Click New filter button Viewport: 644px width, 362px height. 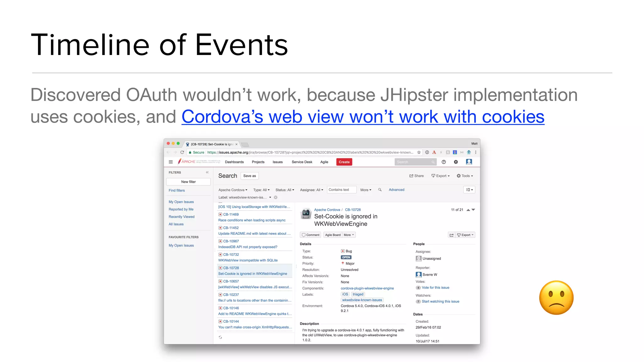click(x=188, y=182)
